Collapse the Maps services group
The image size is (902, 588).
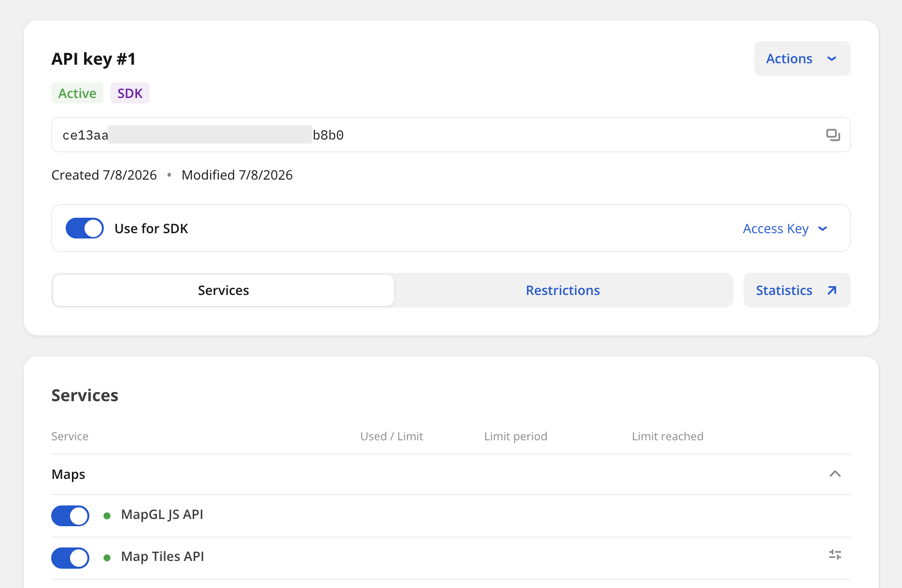(835, 474)
